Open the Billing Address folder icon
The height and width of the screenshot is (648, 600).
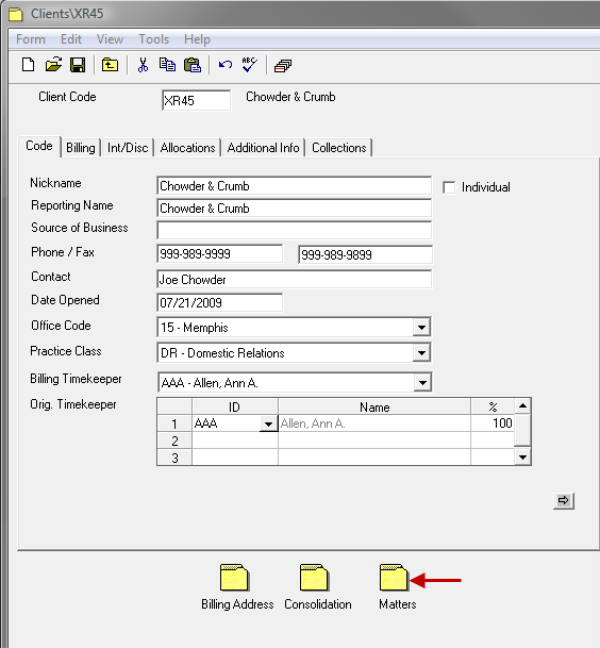[x=236, y=578]
